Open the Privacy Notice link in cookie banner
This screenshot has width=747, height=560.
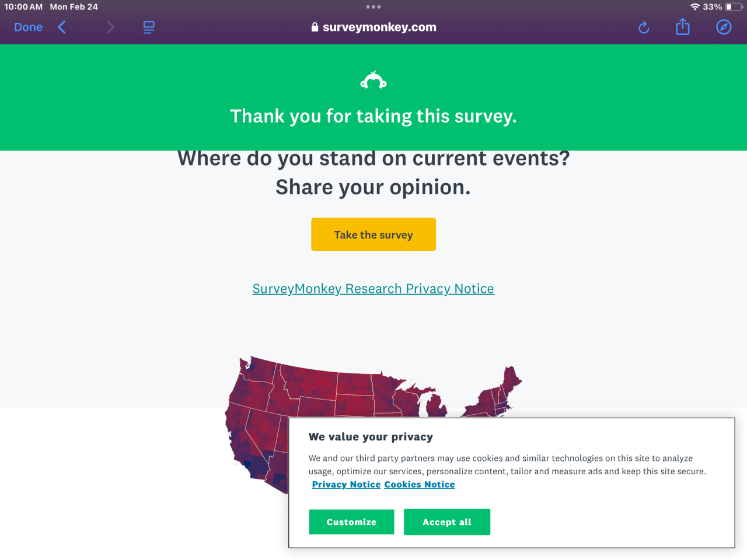point(346,485)
